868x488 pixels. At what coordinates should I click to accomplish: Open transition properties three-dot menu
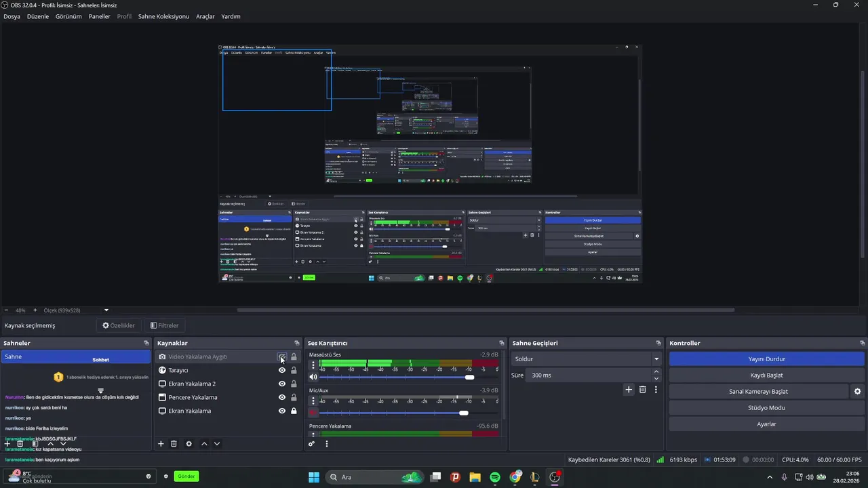[x=656, y=390]
